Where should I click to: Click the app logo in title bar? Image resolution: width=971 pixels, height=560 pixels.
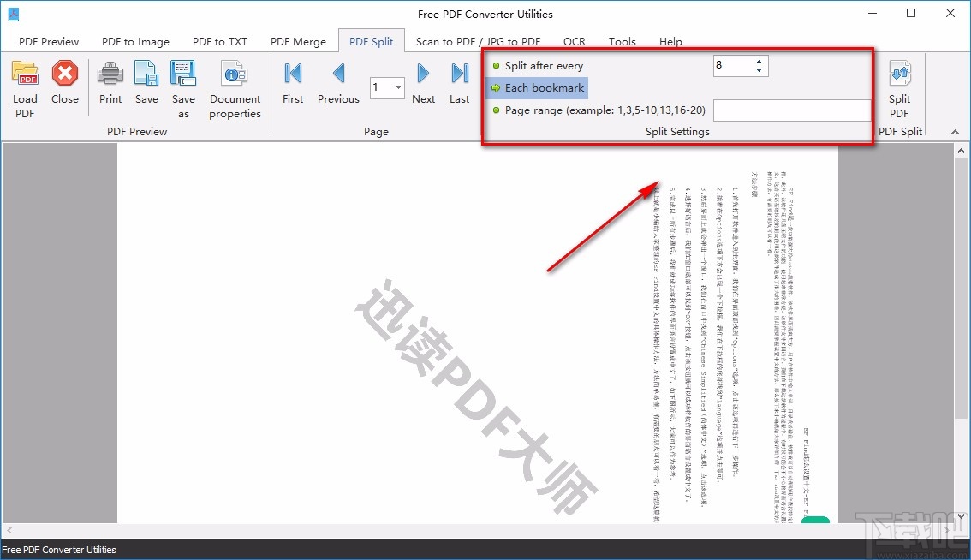14,14
